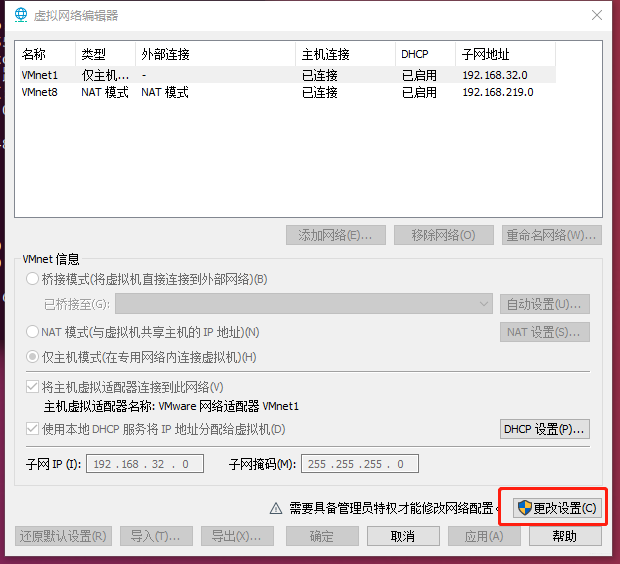Click VMnet8 已连接 host connection cell

point(319,92)
